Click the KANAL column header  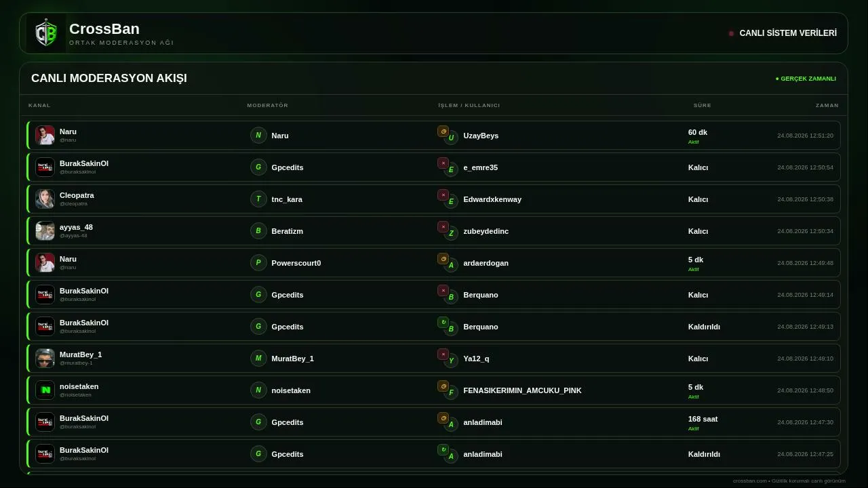39,105
